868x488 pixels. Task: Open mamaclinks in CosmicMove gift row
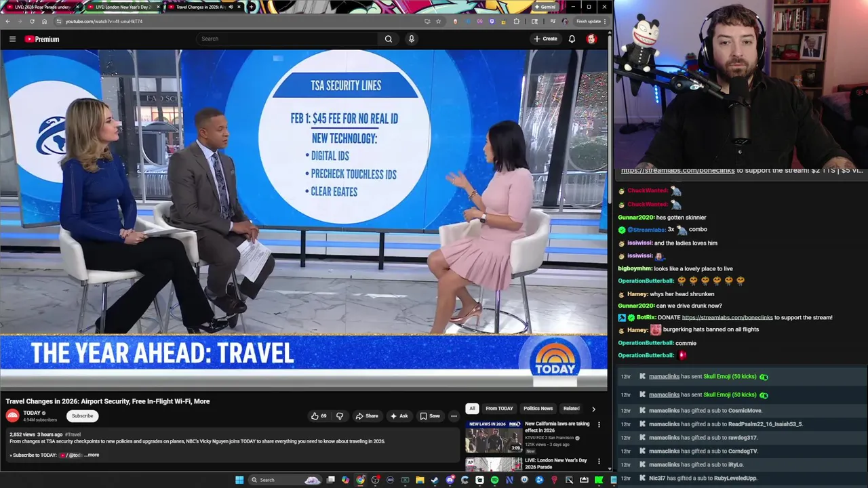tap(664, 411)
